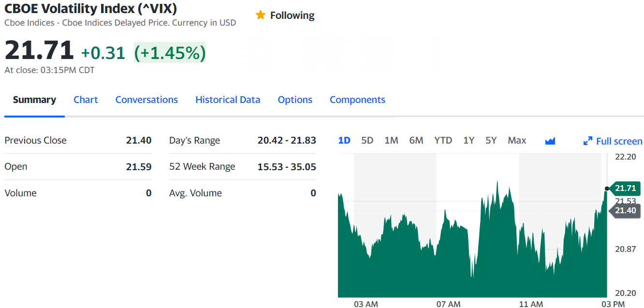Open the chart type area icon
Viewport: 644px width, 308px height.
point(550,141)
